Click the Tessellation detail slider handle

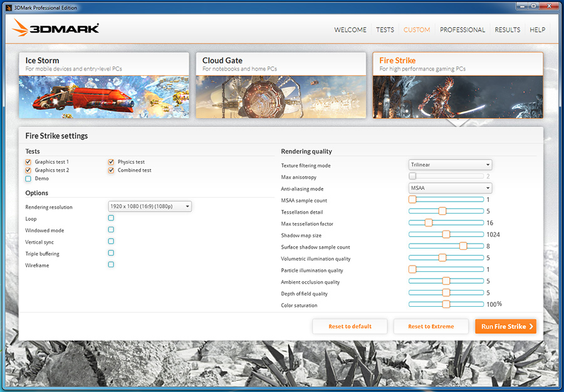[442, 211]
